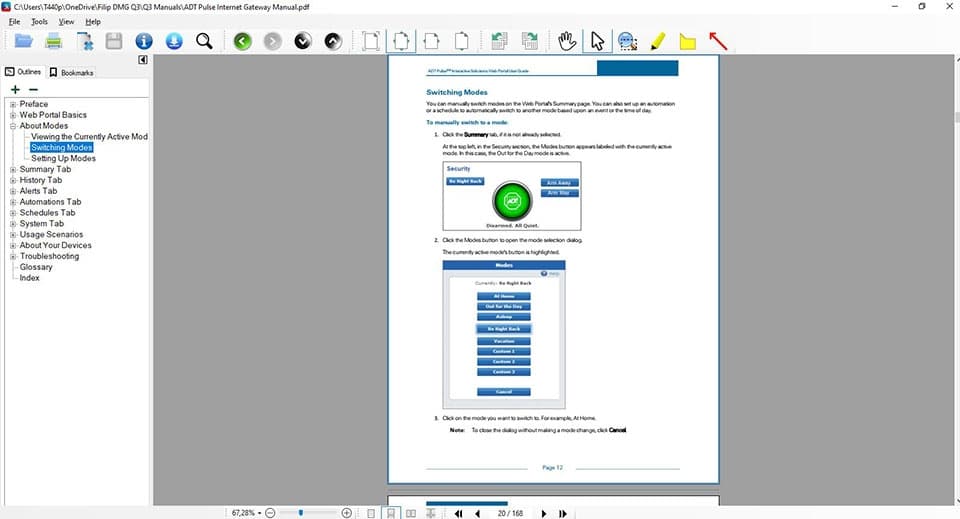Jump to the first page
960x519 pixels.
[458, 513]
